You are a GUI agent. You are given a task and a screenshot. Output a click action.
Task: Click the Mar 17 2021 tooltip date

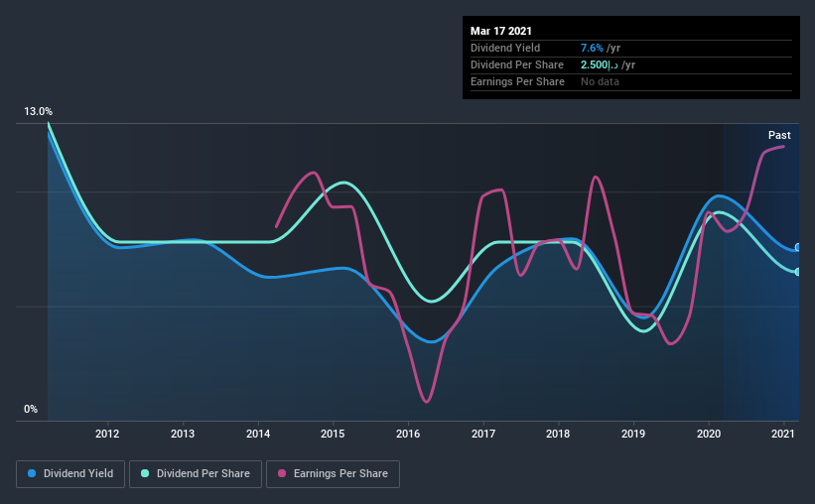click(501, 31)
